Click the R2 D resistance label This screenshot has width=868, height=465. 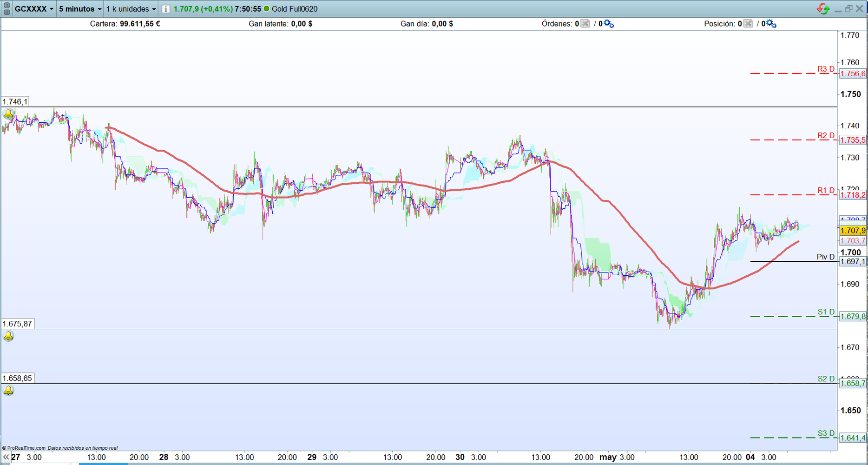pyautogui.click(x=826, y=136)
